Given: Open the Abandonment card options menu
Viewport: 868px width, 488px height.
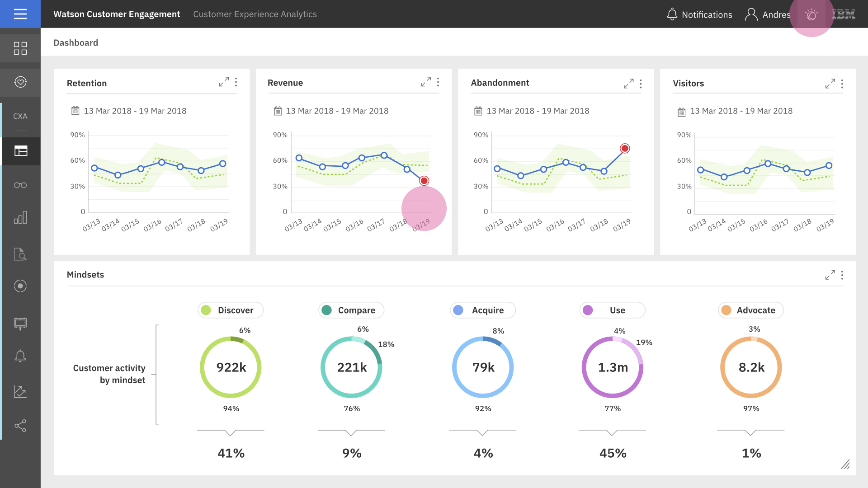Looking at the screenshot, I should click(x=641, y=84).
